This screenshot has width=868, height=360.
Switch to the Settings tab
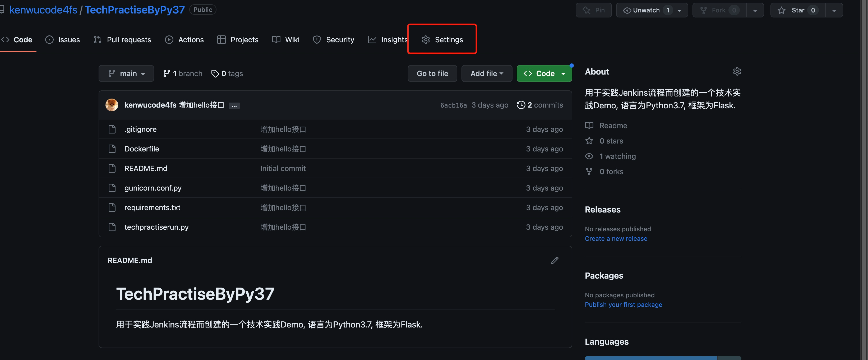pyautogui.click(x=442, y=39)
